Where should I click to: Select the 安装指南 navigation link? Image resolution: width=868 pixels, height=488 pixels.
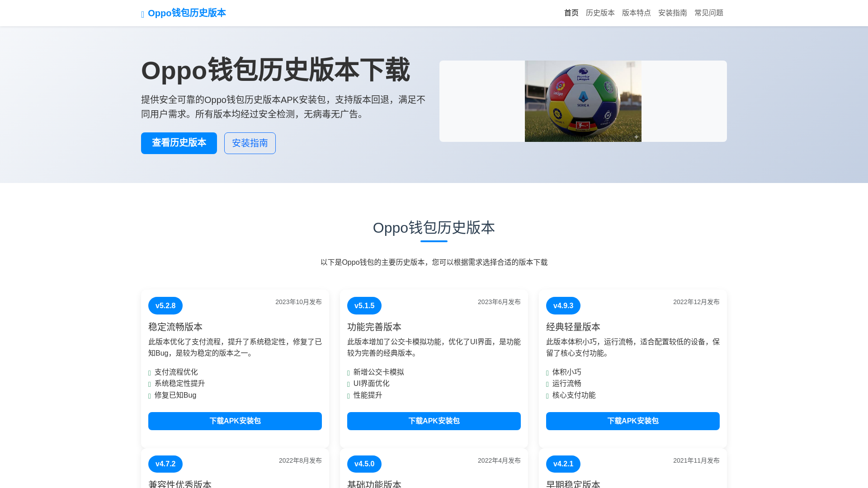pyautogui.click(x=672, y=13)
